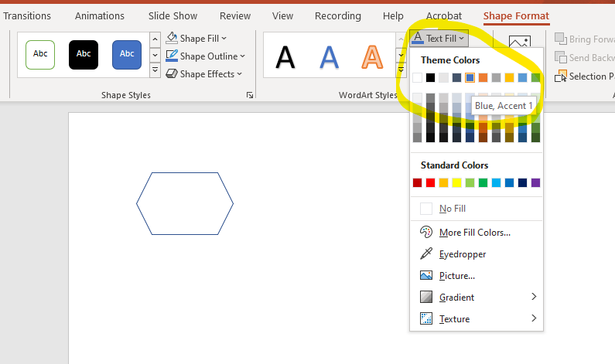Open More Fill Colors palette option
This screenshot has width=615, height=364.
tap(425, 232)
